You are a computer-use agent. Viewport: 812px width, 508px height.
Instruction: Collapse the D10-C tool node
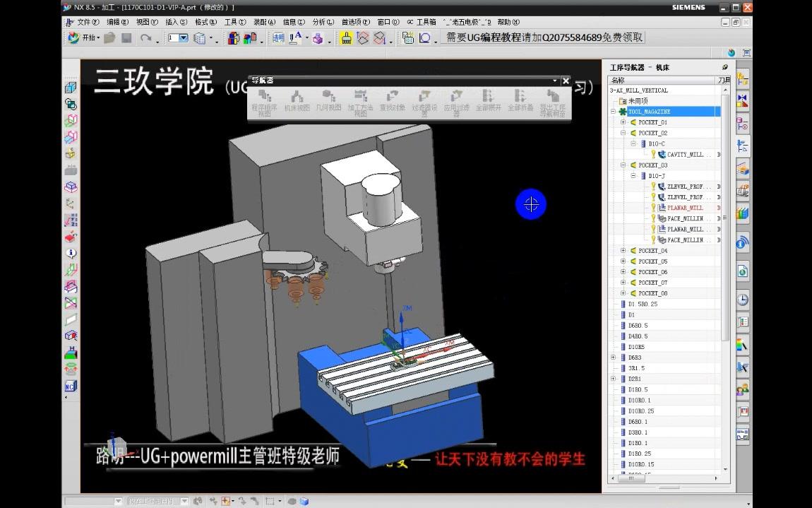[x=633, y=143]
